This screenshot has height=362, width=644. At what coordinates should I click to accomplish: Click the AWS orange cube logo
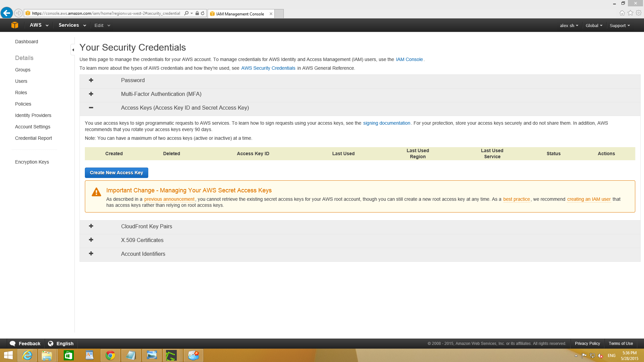coord(14,25)
